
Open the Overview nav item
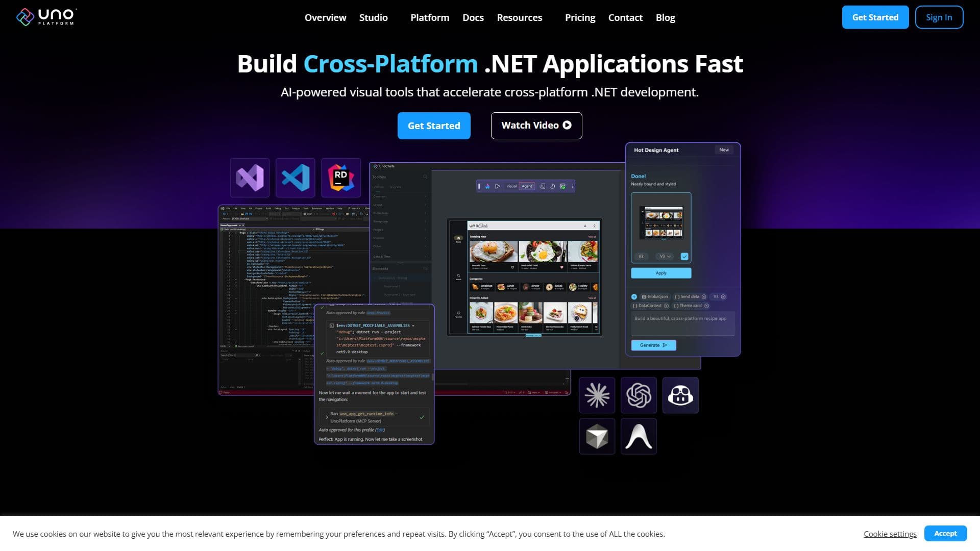click(x=325, y=17)
